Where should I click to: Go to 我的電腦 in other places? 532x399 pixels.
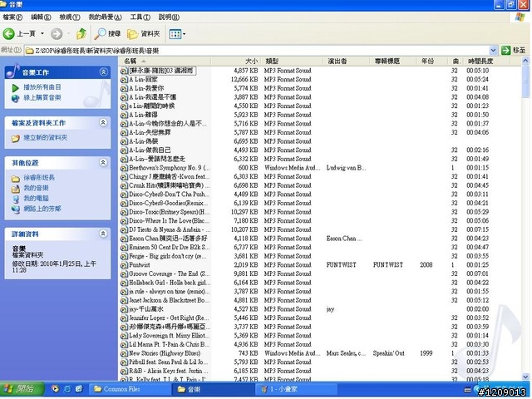coord(36,199)
